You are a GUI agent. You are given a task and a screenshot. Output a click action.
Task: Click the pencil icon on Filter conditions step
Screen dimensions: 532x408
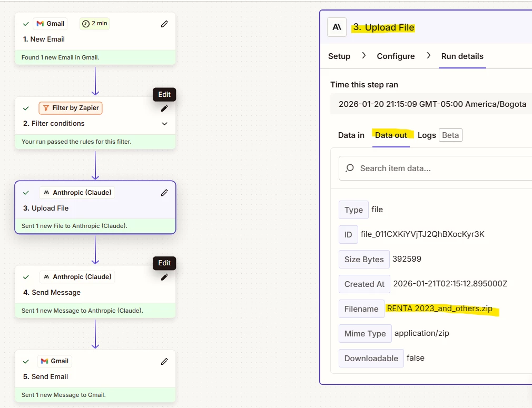164,108
